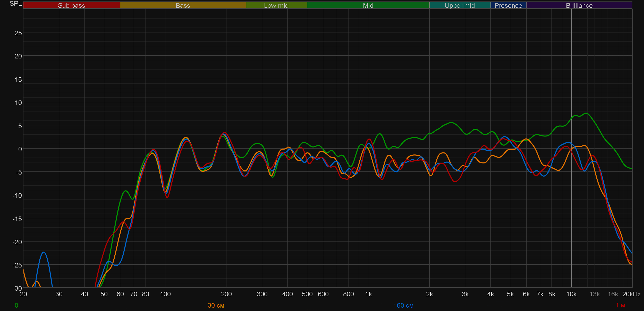Image resolution: width=644 pixels, height=311 pixels.
Task: Click the Upper mid band label
Action: pos(460,5)
